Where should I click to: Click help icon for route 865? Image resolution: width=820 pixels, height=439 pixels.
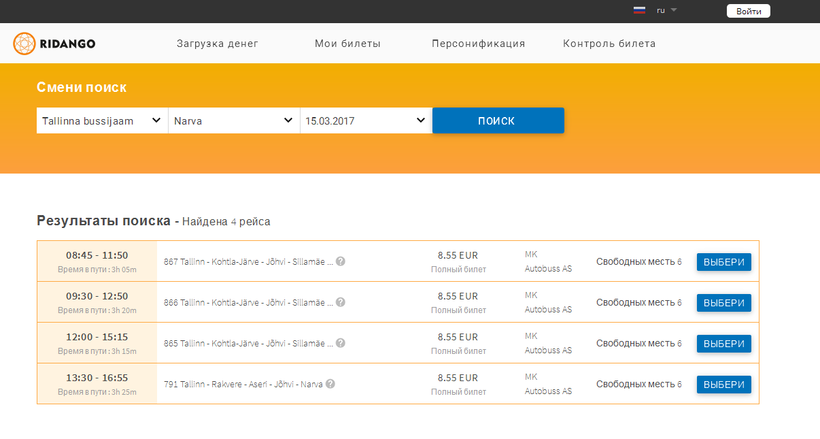pos(340,343)
